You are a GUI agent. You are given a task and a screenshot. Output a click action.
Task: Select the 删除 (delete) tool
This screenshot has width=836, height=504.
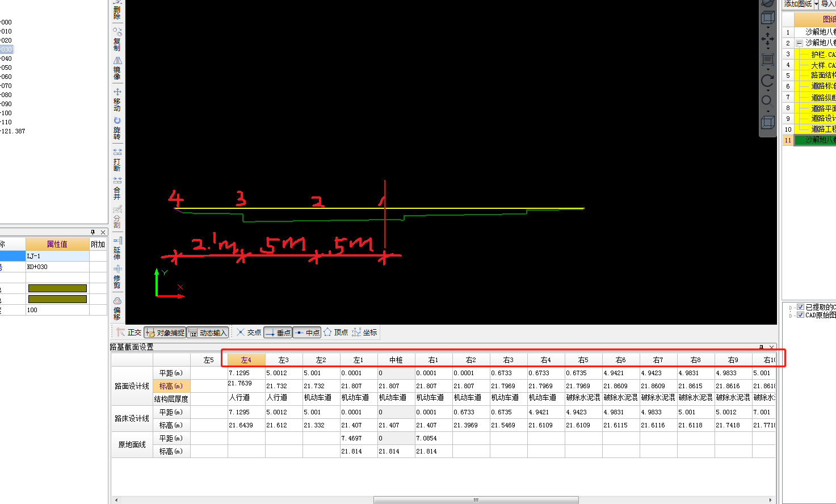(x=117, y=10)
